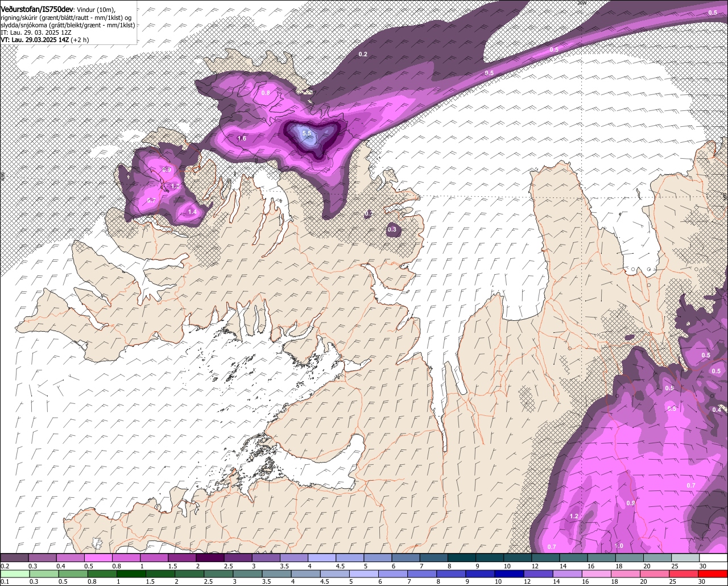Click the 5.5 precipitation maximum label on the map
The image size is (728, 586).
point(307,133)
